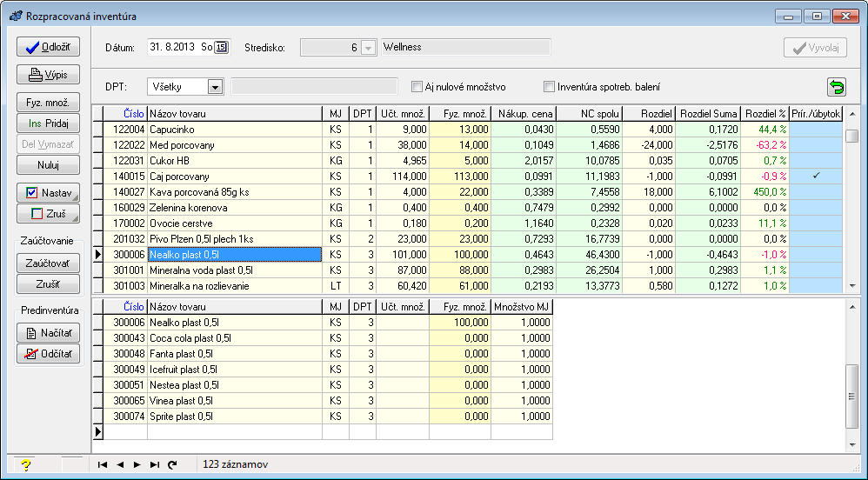Click the Fyz. množ. button
868x480 pixels.
(x=48, y=103)
